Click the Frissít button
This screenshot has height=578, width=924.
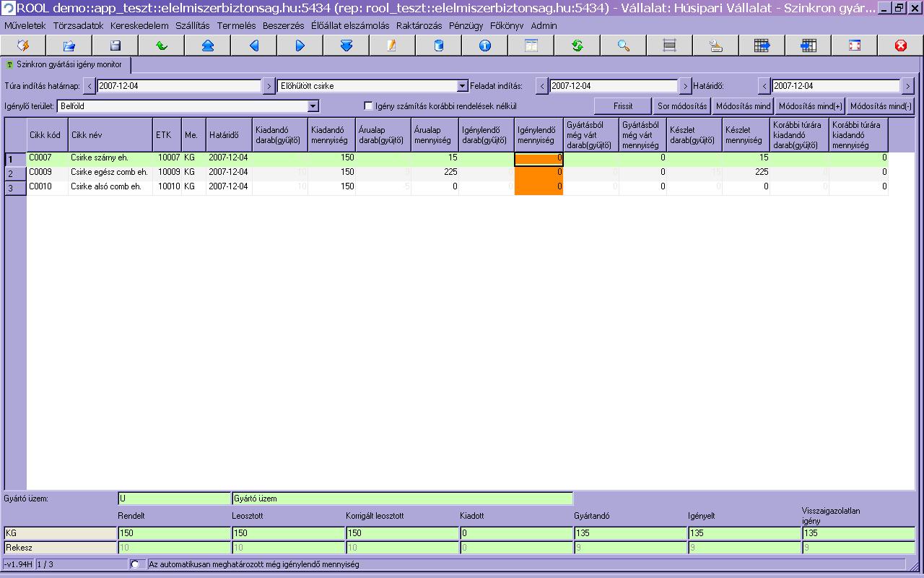tap(622, 106)
